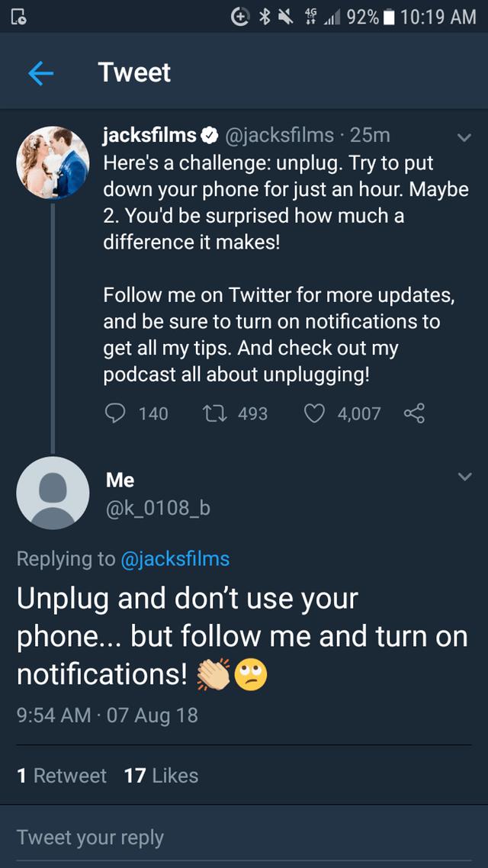This screenshot has width=488, height=868.
Task: Tap the back arrow to leave the tweet
Action: (42, 73)
